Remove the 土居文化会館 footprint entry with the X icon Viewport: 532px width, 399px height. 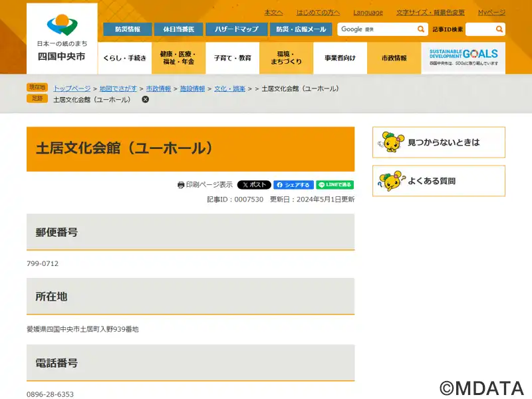point(145,99)
